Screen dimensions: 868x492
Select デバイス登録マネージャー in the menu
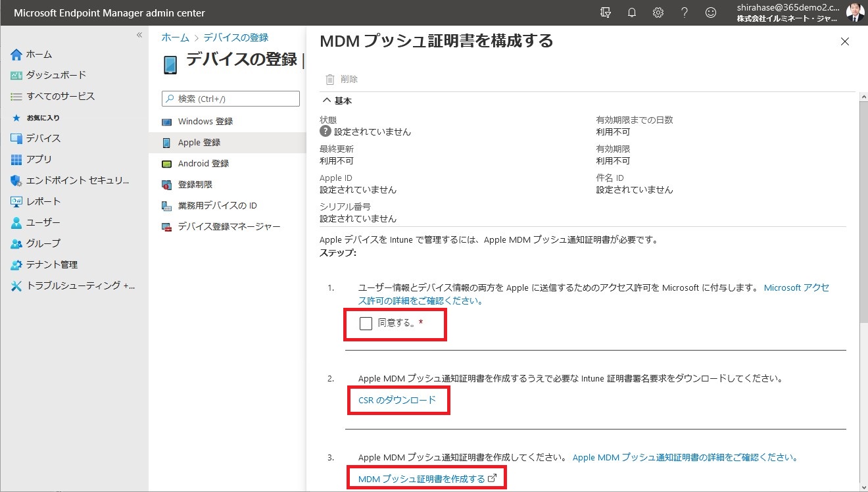pyautogui.click(x=228, y=227)
